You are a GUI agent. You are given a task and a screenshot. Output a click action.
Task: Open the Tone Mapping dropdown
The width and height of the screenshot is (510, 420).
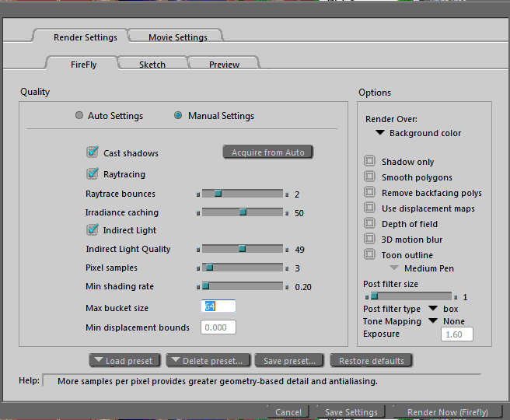(x=434, y=321)
